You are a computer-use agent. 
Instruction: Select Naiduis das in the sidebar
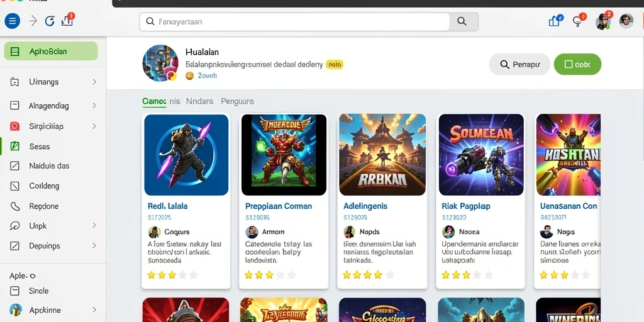pyautogui.click(x=53, y=166)
